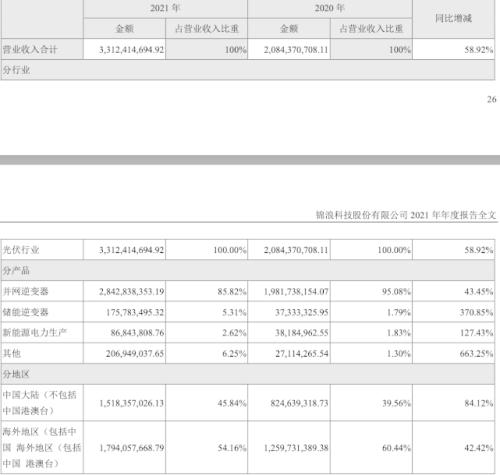Viewport: 500px width, 475px height.
Task: Click the 95.08% cell
Action: click(x=396, y=292)
